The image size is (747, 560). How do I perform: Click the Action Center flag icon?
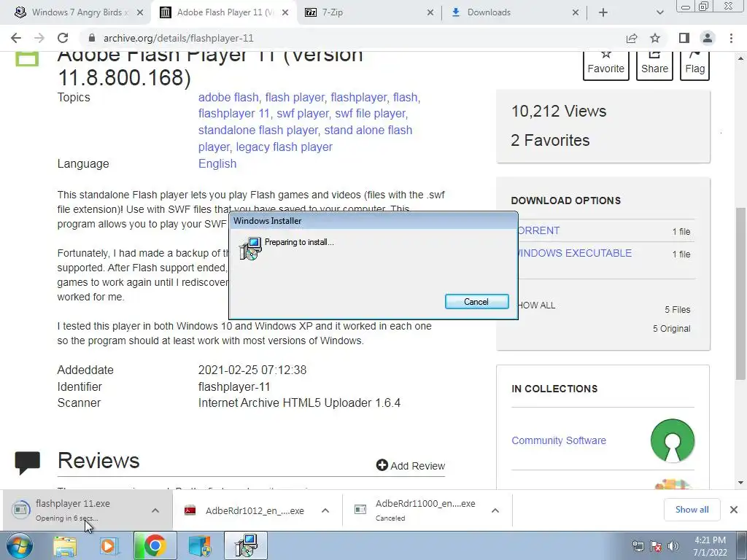[x=656, y=546]
